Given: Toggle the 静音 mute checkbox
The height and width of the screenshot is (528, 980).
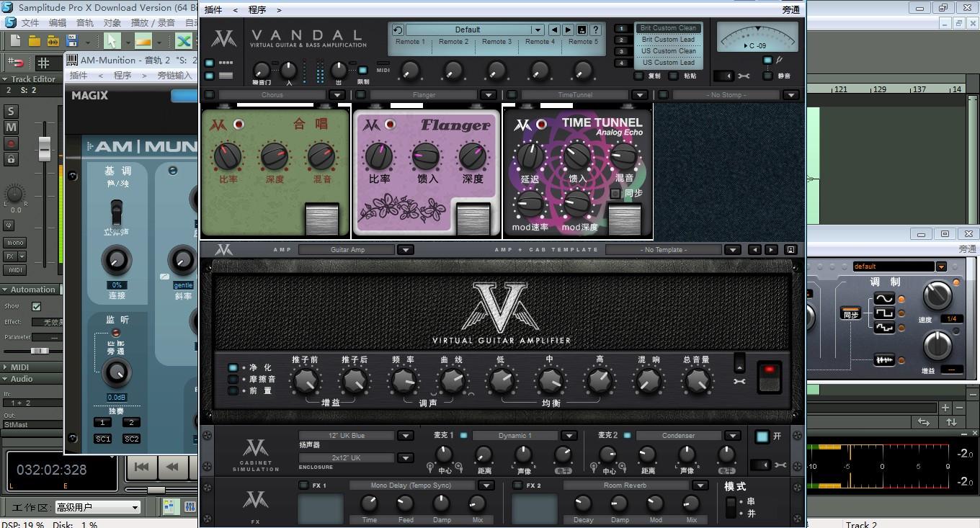Looking at the screenshot, I should tap(767, 76).
